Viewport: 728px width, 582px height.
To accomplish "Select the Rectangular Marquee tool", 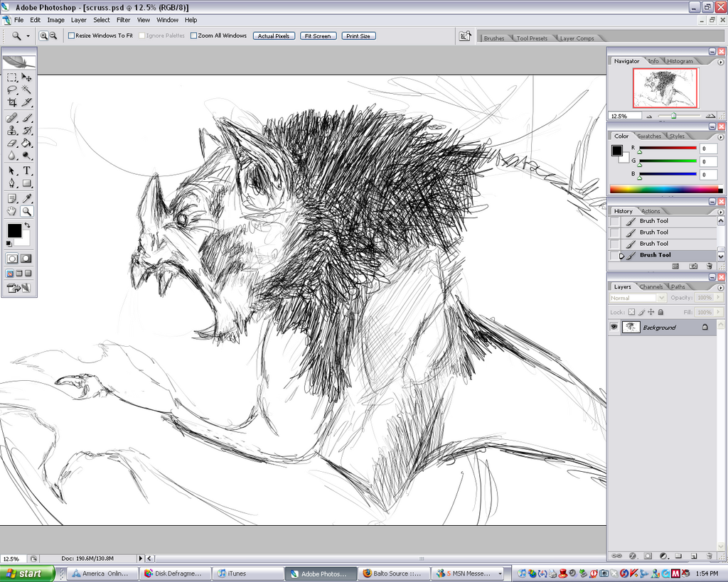I will [x=12, y=77].
